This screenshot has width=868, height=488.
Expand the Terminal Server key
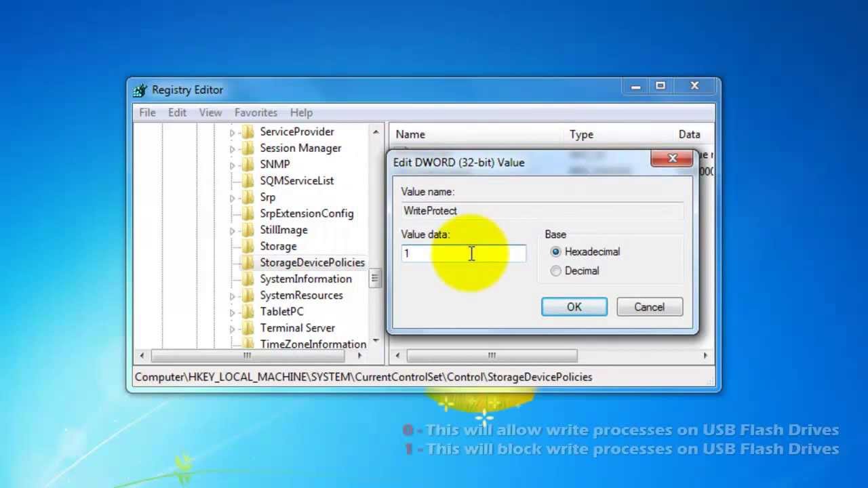(x=232, y=328)
